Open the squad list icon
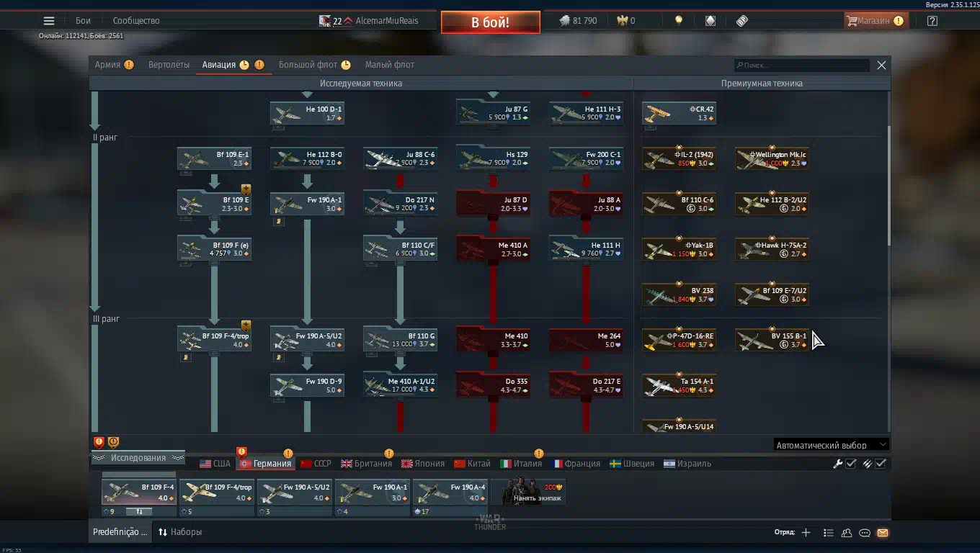Viewport: 980px width, 553px height. [829, 533]
